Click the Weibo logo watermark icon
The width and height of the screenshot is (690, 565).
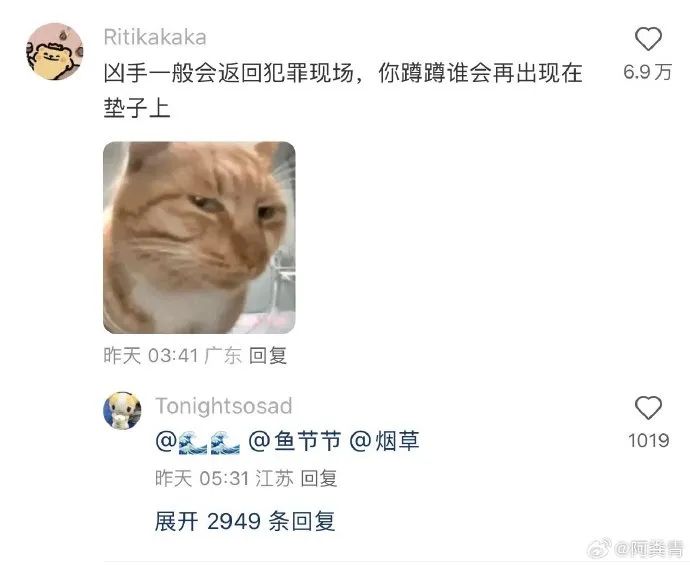tap(599, 547)
